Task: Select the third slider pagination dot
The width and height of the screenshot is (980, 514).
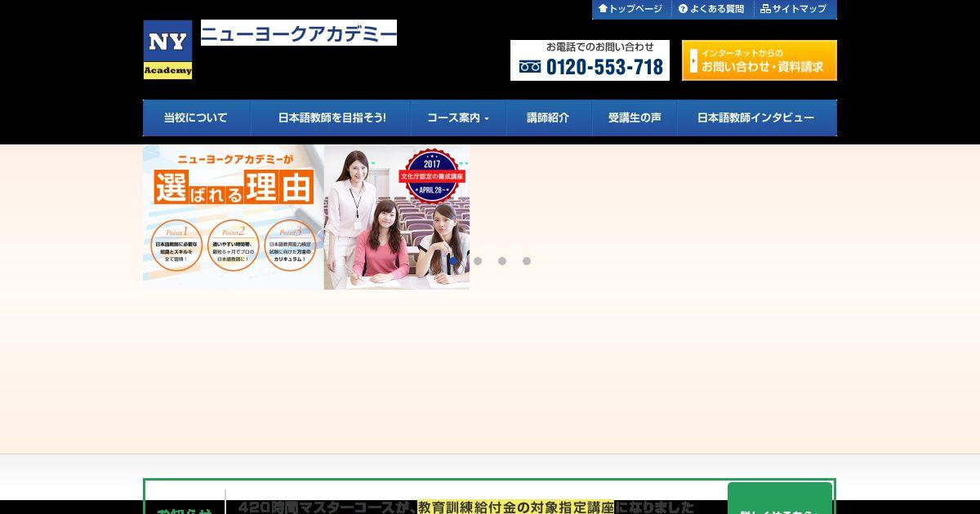Action: point(502,261)
